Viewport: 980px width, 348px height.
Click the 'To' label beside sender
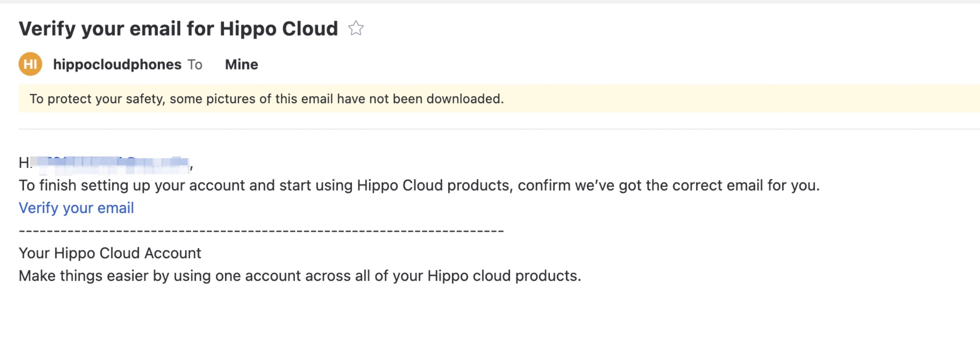(195, 65)
